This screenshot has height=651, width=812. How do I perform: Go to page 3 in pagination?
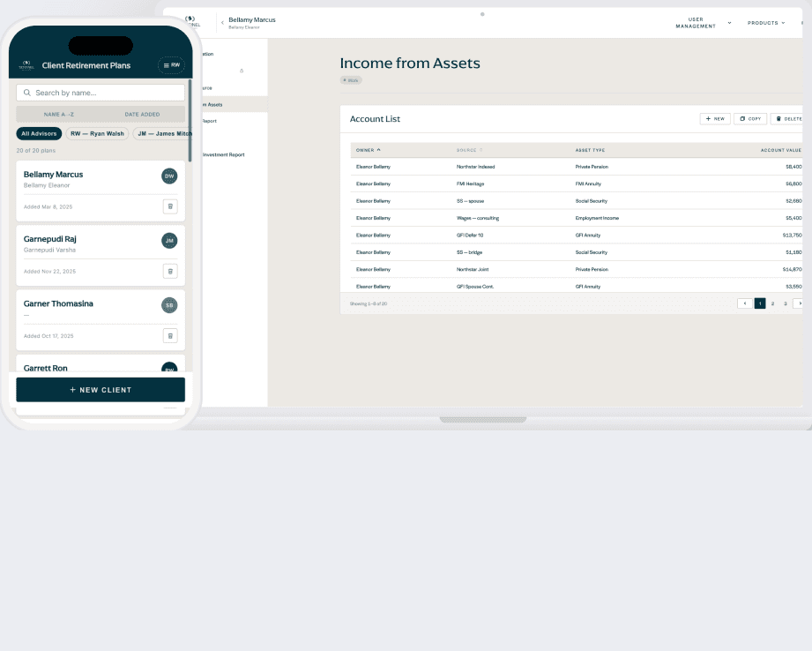tap(786, 303)
